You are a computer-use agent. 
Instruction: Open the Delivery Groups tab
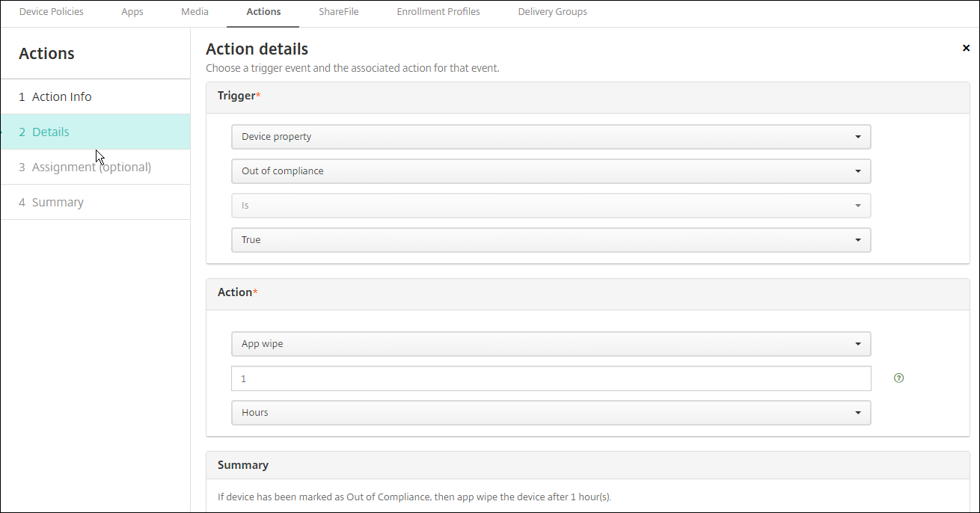click(552, 12)
